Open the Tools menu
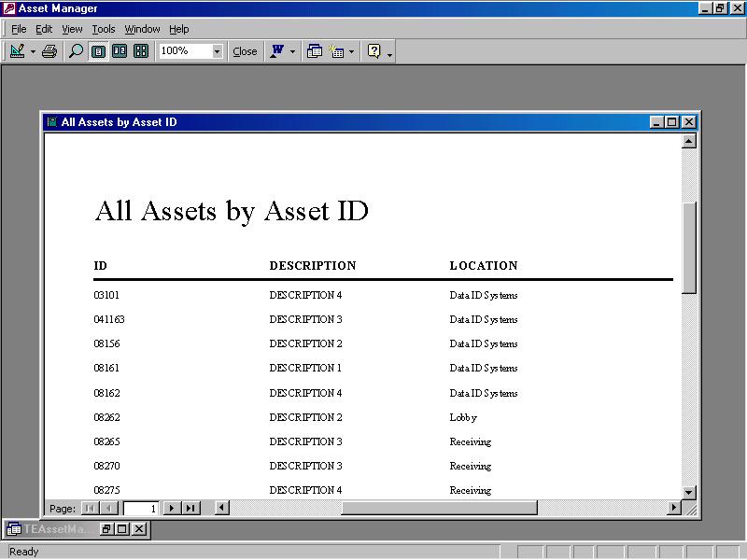The image size is (747, 560). tap(104, 29)
